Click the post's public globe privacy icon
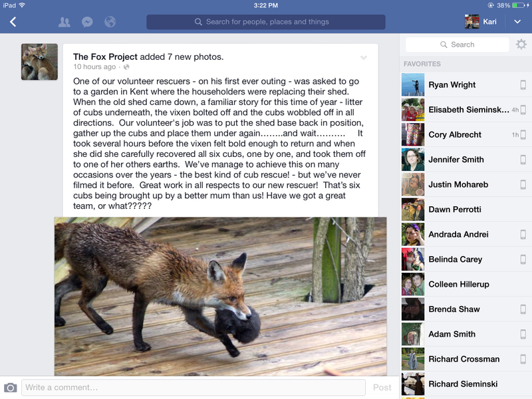The image size is (532, 399). click(126, 67)
